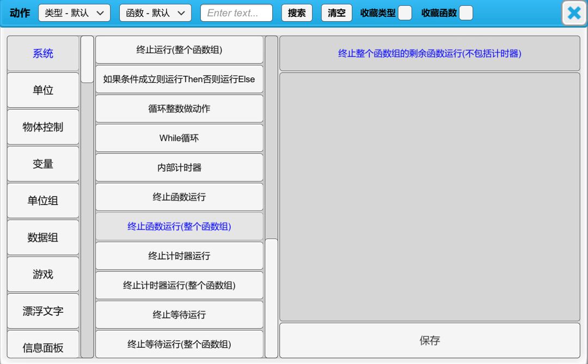Choose 终止等待运行 function
588x364 pixels.
(179, 314)
